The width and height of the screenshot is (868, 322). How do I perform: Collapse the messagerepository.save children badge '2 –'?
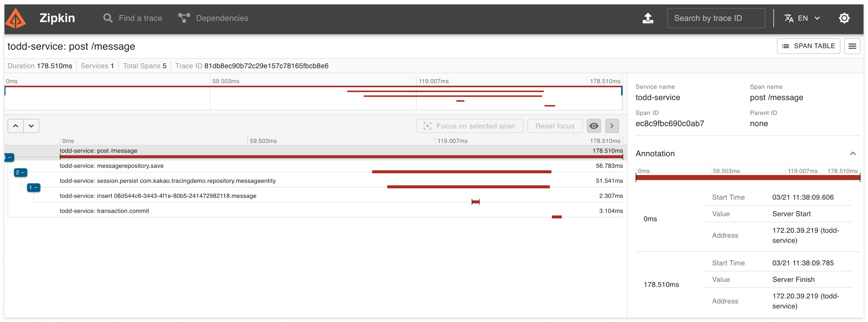20,173
